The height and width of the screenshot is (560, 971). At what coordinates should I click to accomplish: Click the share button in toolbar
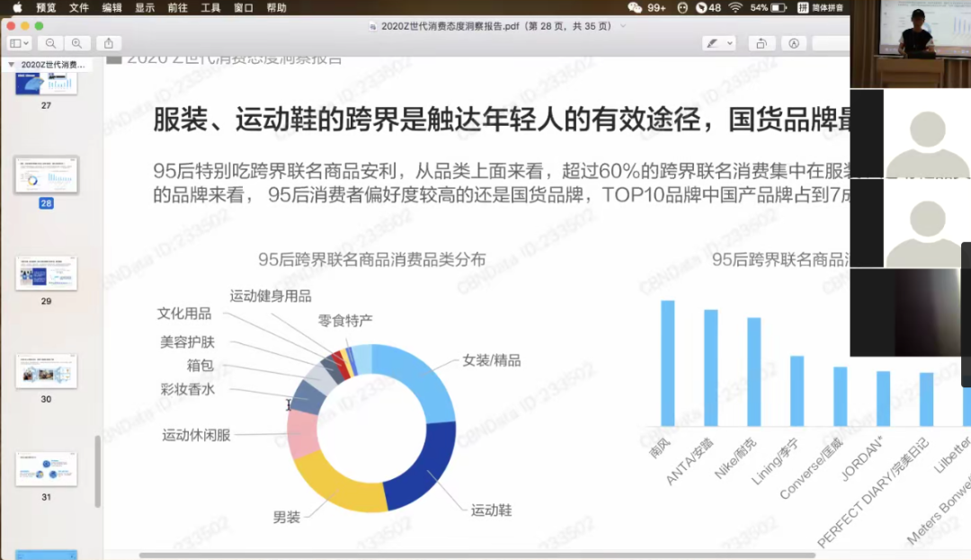(109, 43)
